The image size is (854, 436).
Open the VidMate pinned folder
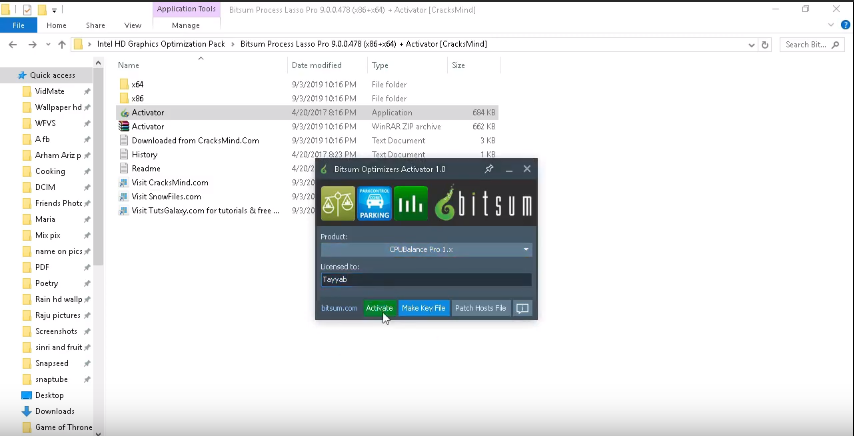[50, 91]
